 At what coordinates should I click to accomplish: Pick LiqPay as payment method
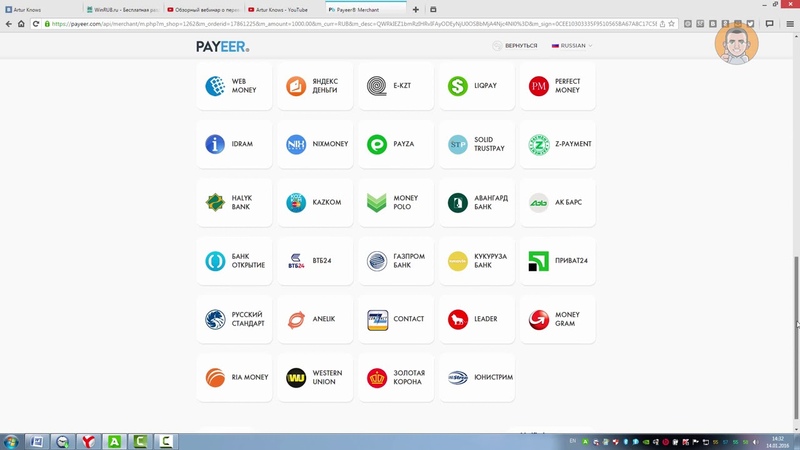[x=477, y=86]
